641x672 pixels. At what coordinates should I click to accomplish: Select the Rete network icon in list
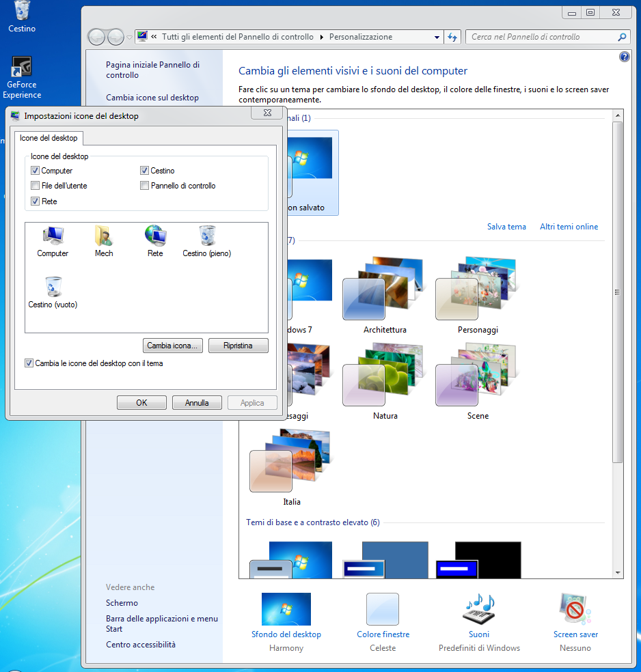pyautogui.click(x=155, y=236)
